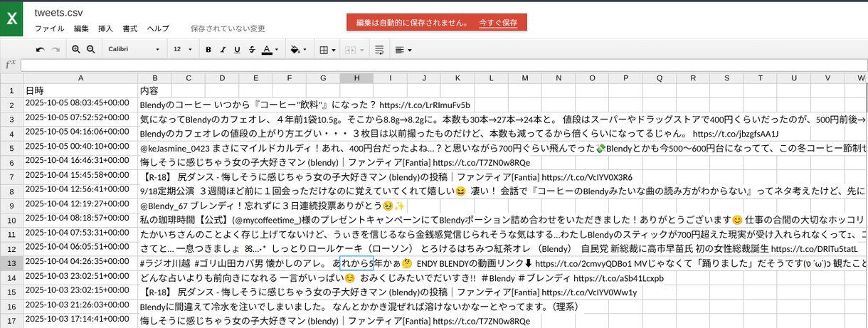This screenshot has height=328, width=868.
Task: Click the cell borders icon
Action: 324,50
